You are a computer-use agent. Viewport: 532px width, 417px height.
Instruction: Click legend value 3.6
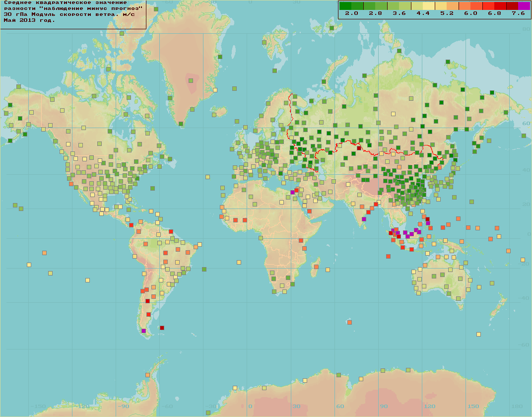tap(399, 13)
